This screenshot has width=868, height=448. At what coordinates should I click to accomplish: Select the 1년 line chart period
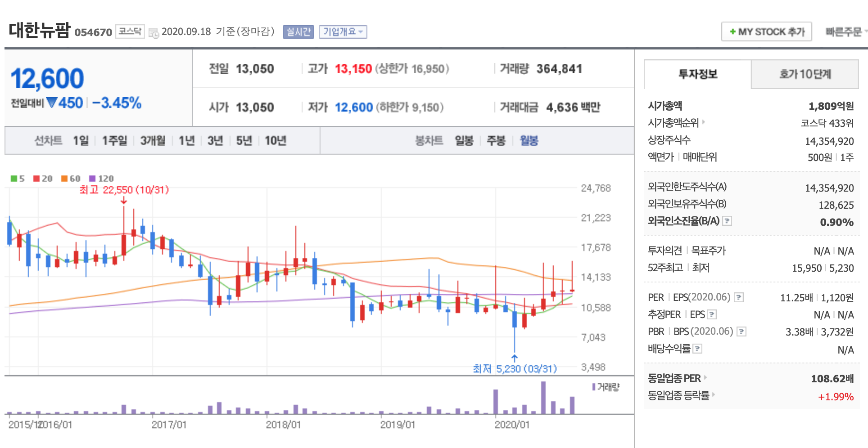[186, 141]
